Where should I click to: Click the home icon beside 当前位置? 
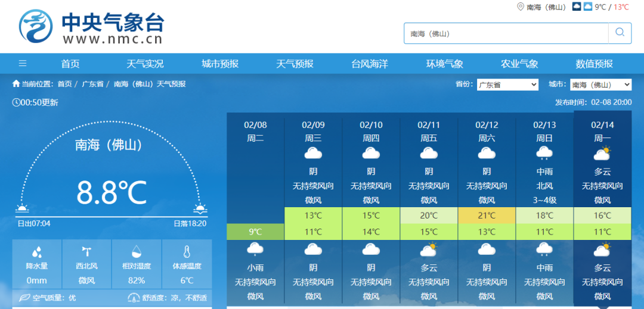pos(16,84)
